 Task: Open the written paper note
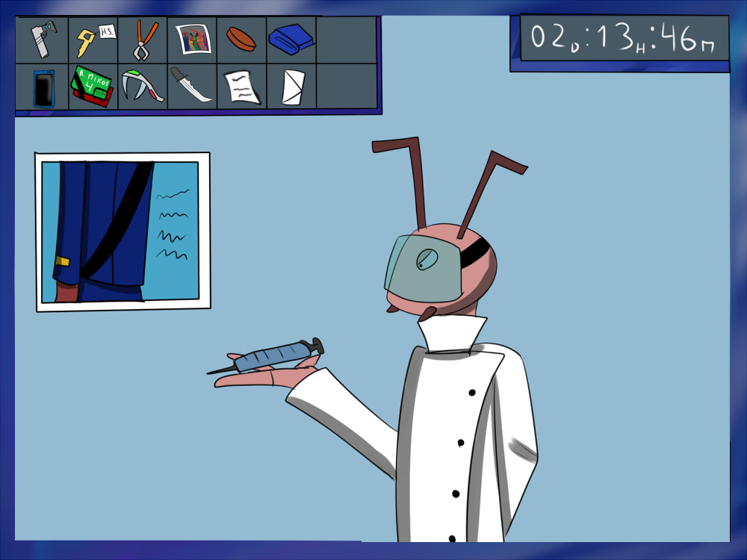click(x=242, y=87)
